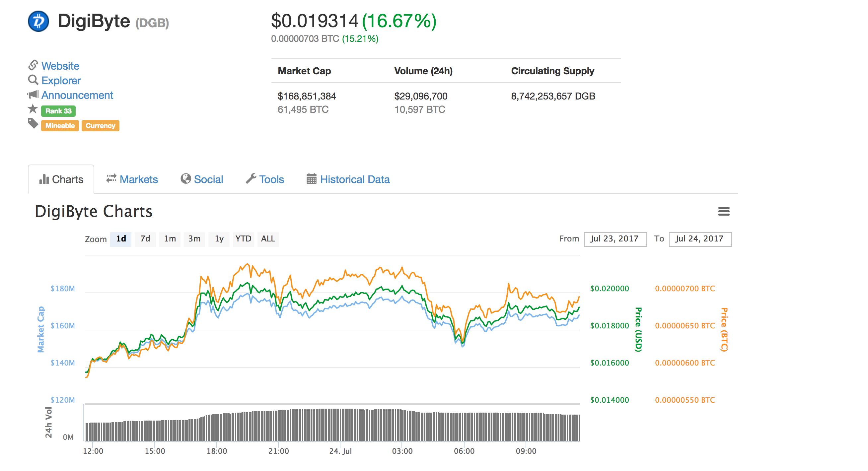The height and width of the screenshot is (471, 868).
Task: Click the Market Cap axis label
Action: click(x=40, y=329)
